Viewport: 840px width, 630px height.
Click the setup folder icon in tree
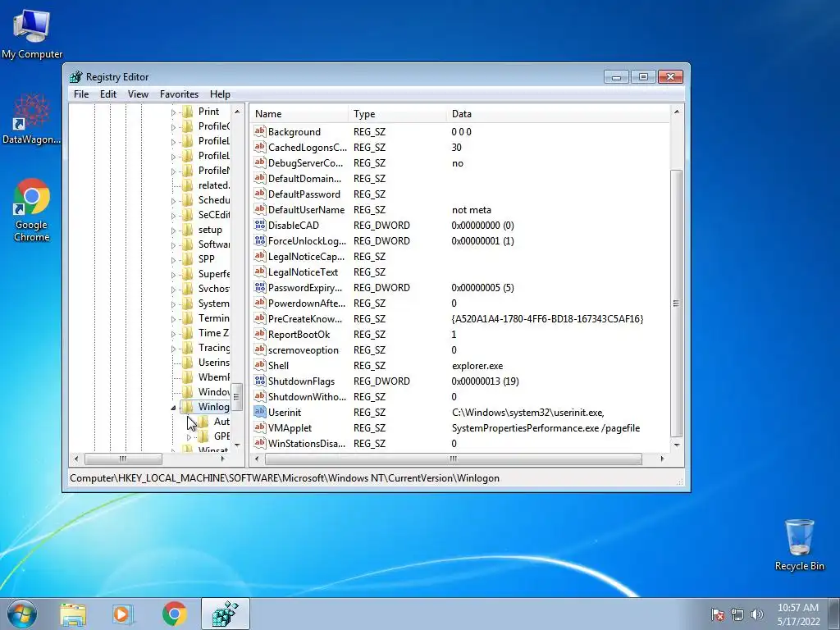pos(188,230)
